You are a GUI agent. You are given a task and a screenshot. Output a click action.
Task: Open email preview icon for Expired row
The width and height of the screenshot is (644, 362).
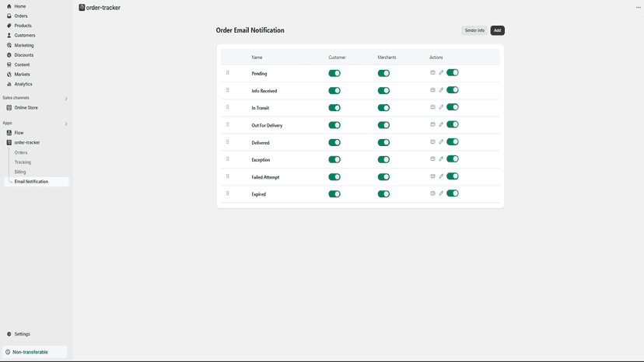(x=432, y=193)
